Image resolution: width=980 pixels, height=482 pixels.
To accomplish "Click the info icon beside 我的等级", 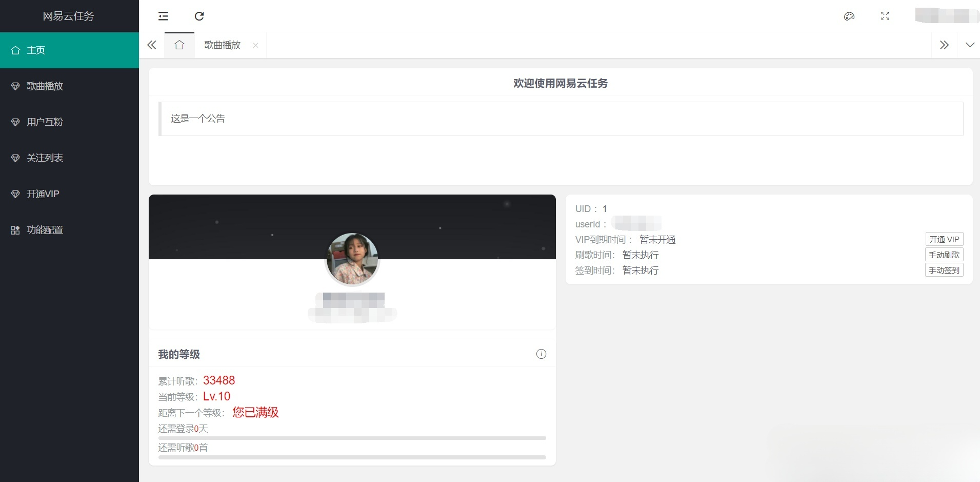I will tap(541, 354).
